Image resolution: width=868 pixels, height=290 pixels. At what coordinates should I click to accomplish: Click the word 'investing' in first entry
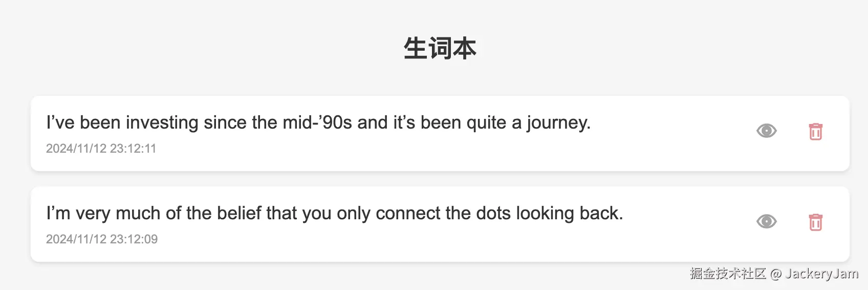click(162, 123)
